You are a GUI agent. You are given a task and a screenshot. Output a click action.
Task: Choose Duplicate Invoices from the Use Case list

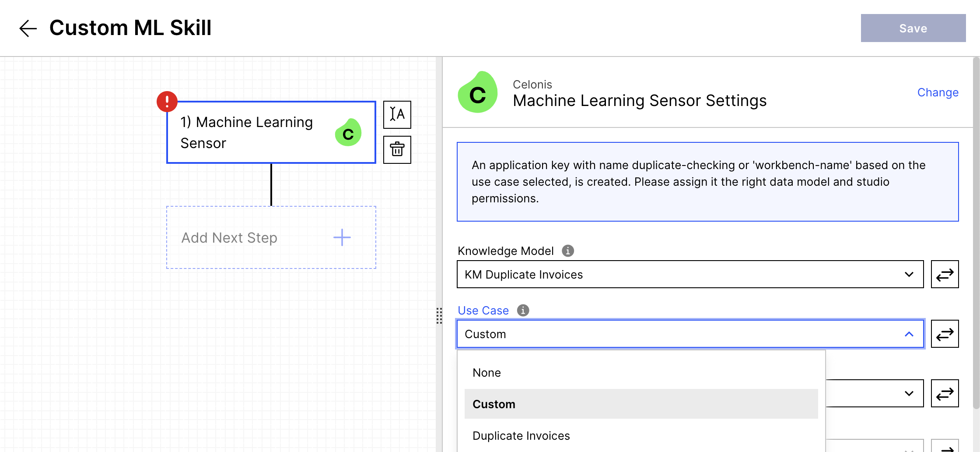click(641, 435)
